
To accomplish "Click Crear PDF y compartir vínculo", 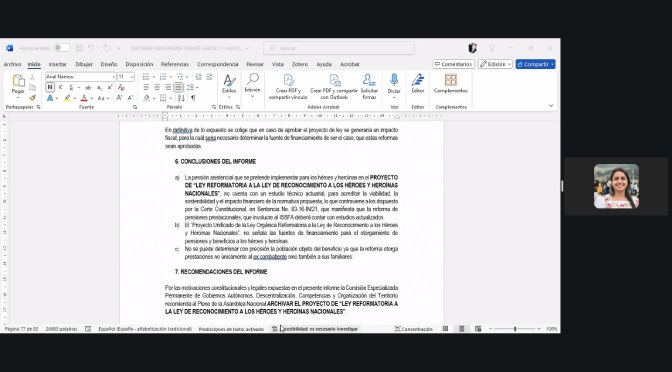I will [x=288, y=87].
